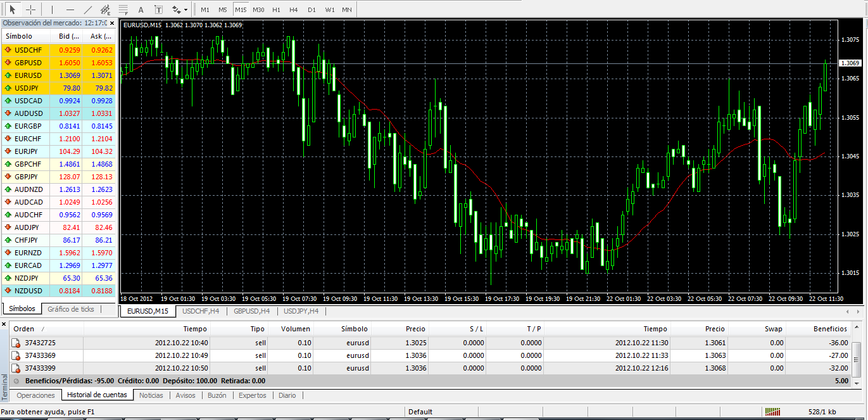Switch chart to H4 timeframe
868x420 pixels.
(x=293, y=10)
